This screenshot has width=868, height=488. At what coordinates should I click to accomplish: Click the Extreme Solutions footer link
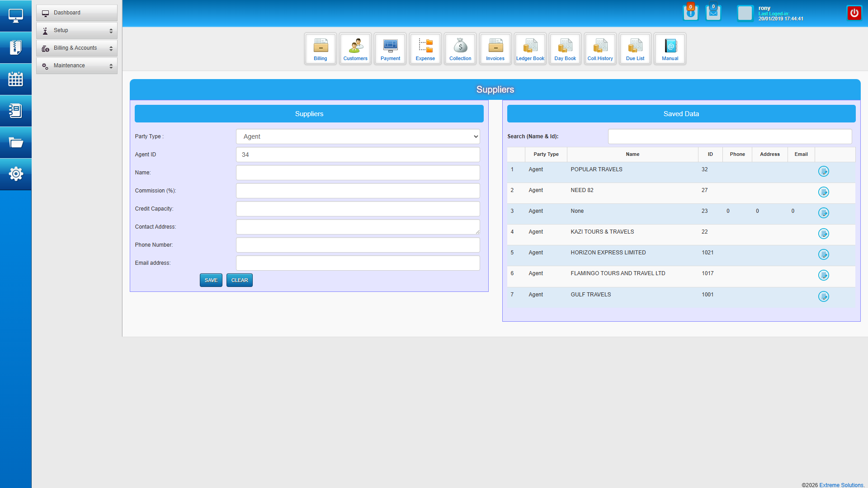pyautogui.click(x=841, y=485)
